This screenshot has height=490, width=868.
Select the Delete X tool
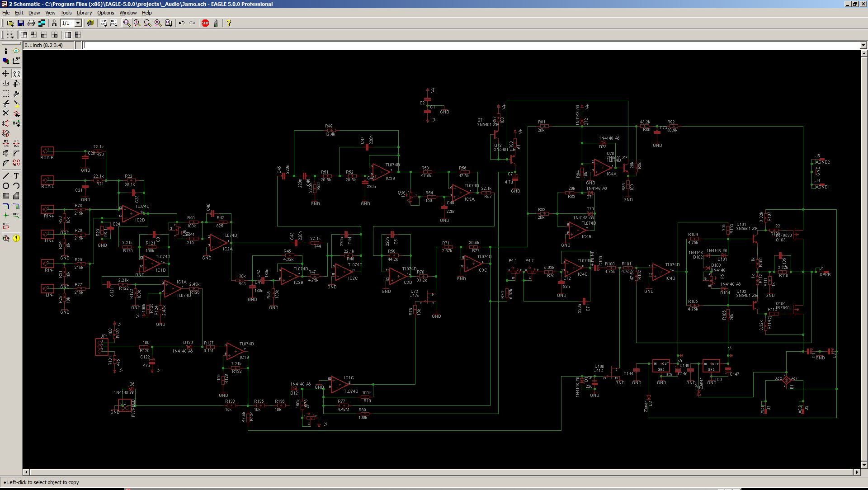pos(6,113)
